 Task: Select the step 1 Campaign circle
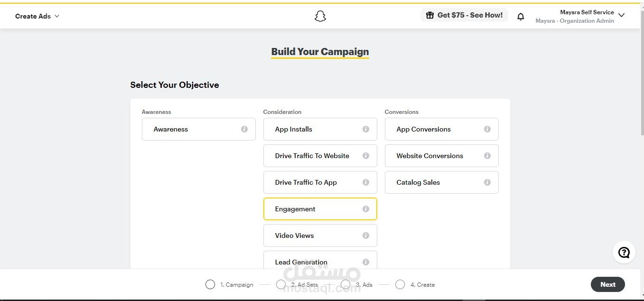pyautogui.click(x=210, y=284)
